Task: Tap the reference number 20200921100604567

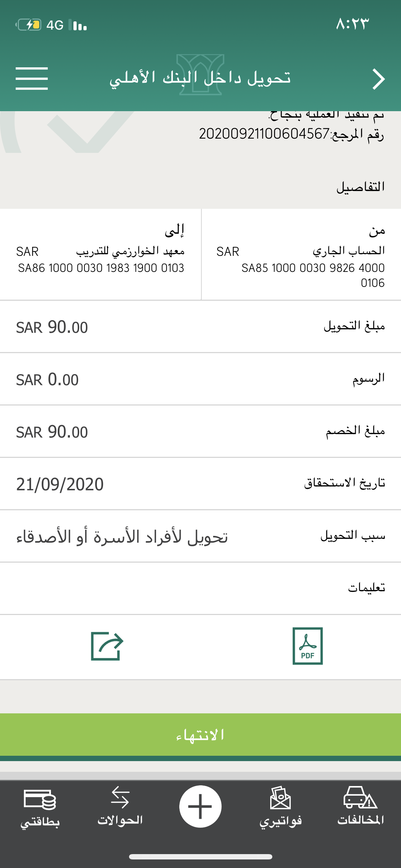Action: pyautogui.click(x=264, y=134)
